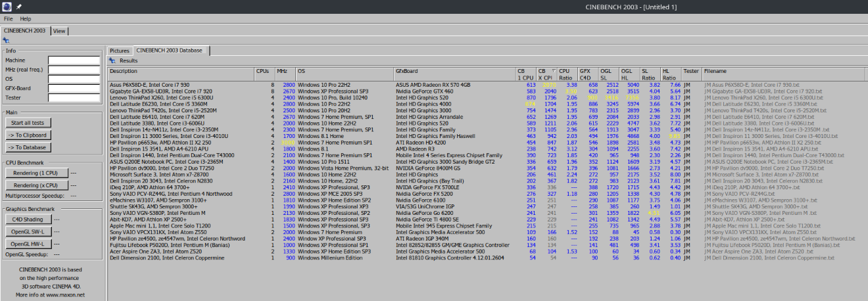
Task: Select row Abit-KD7, AMD Athlon XP 2500+
Action: click(487, 219)
